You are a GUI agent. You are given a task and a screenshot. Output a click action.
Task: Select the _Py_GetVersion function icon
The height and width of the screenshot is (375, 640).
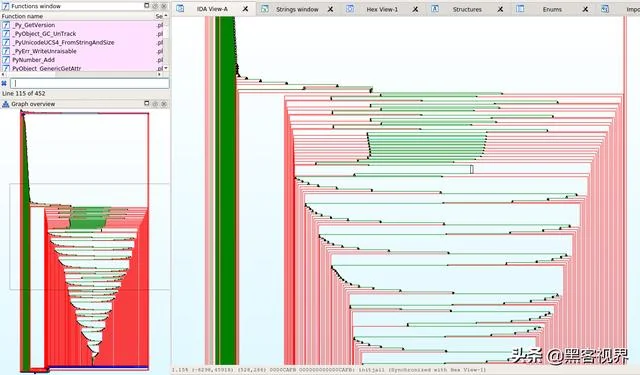tap(6, 25)
